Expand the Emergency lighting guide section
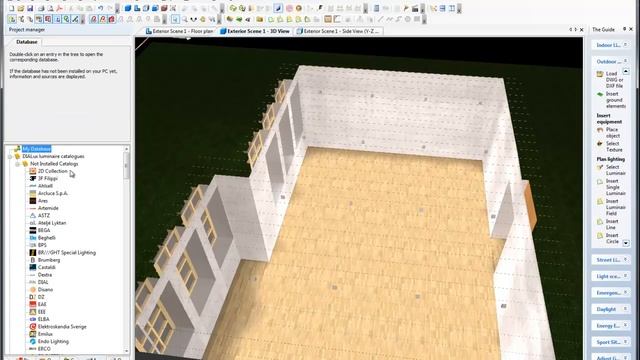The height and width of the screenshot is (360, 640). pos(625,293)
